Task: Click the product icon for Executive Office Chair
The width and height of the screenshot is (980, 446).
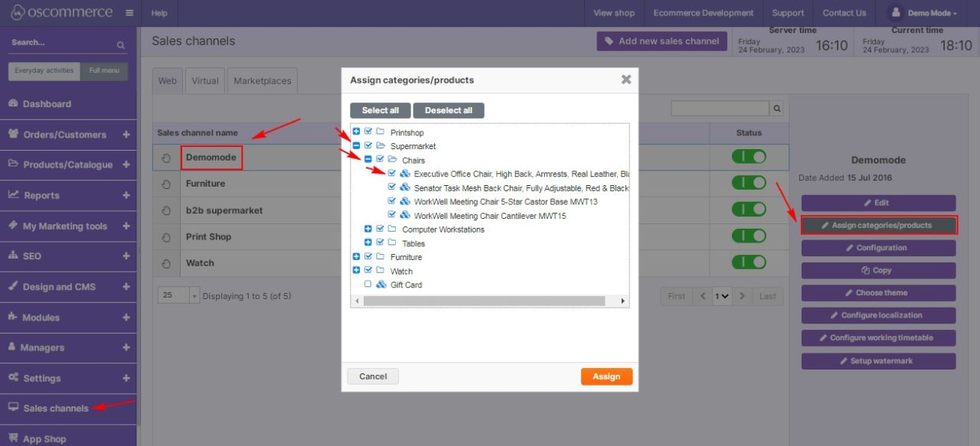Action: tap(405, 174)
